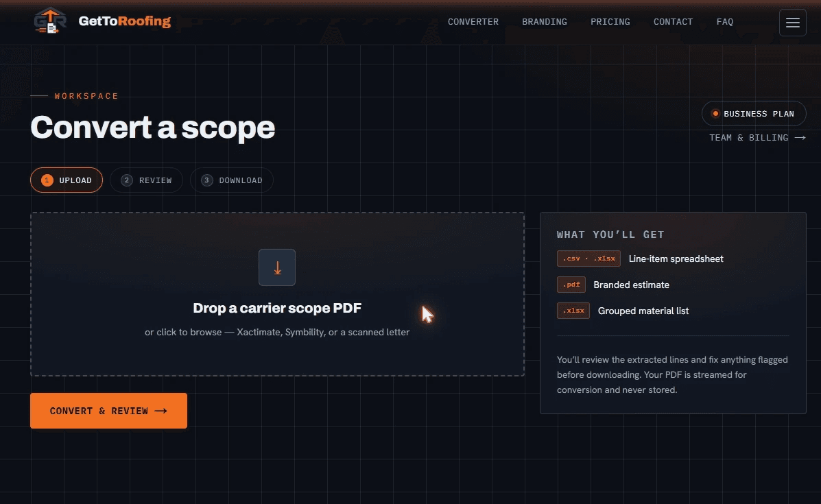Click the GetToRoofing logo icon
Viewport: 821px width, 504px height.
(x=50, y=21)
